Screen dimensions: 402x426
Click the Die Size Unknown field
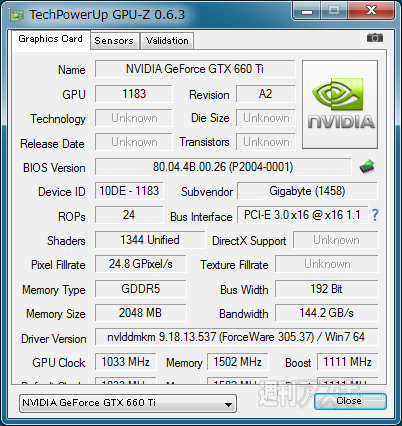266,118
